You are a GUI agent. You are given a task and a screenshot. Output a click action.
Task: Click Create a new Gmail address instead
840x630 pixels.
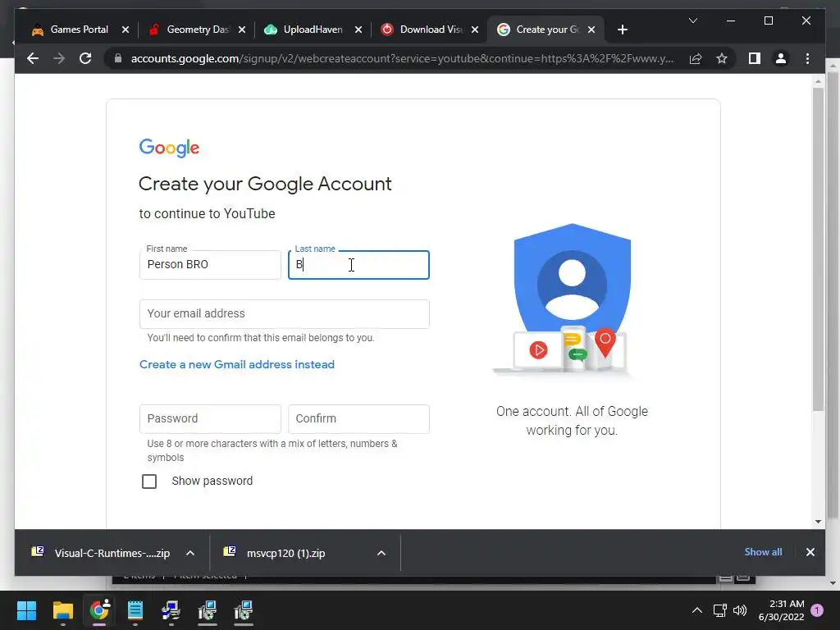coord(237,364)
